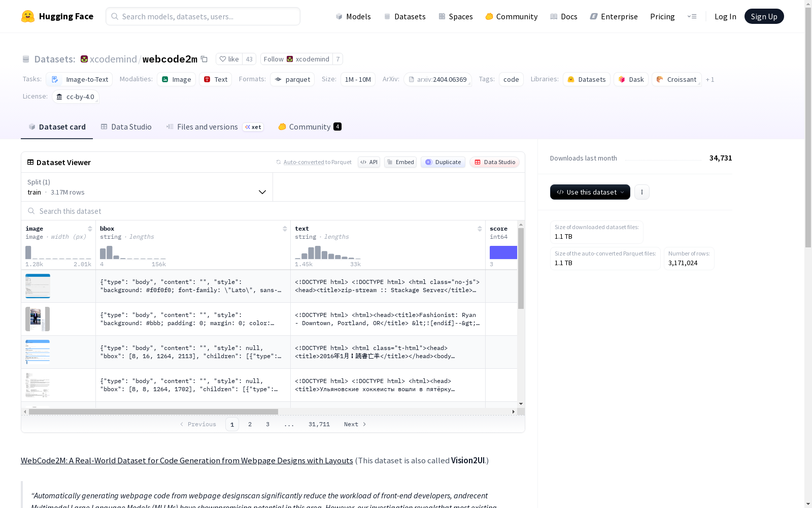The width and height of the screenshot is (812, 508).
Task: Select the Image modality tag
Action: coord(176,79)
